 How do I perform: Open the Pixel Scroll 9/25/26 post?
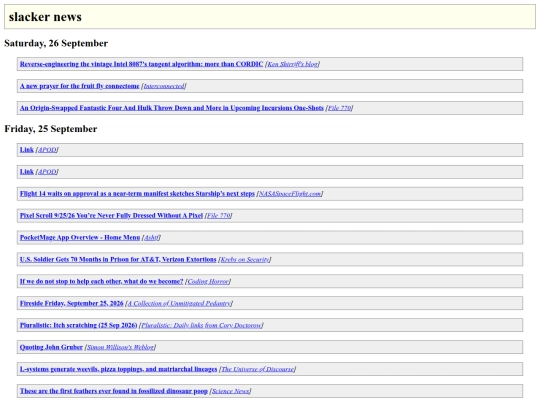coord(111,216)
